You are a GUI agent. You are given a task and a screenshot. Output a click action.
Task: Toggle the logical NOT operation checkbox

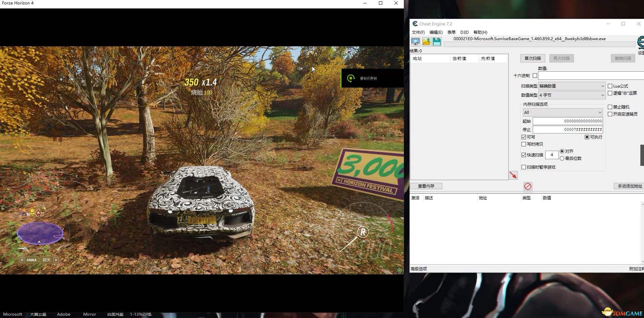(610, 93)
